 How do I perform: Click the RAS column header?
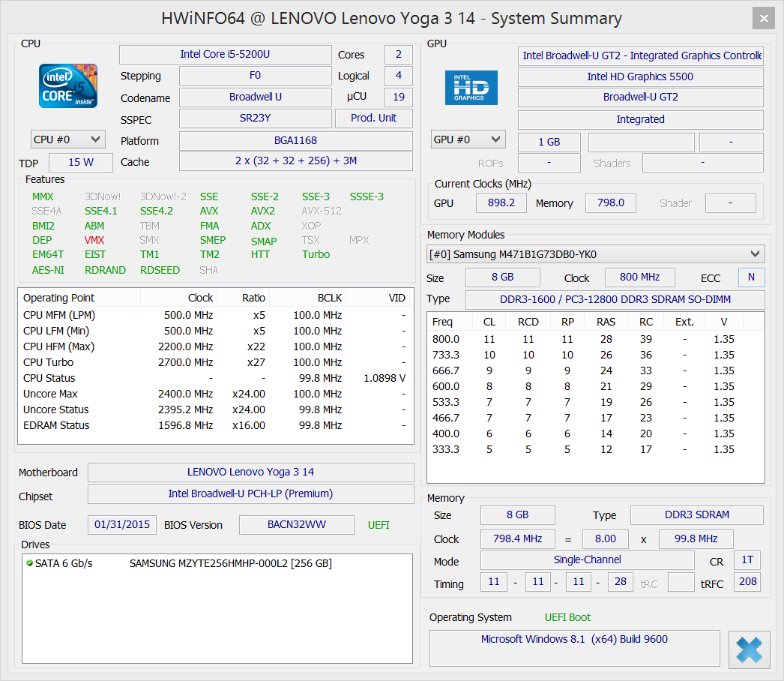click(x=606, y=322)
